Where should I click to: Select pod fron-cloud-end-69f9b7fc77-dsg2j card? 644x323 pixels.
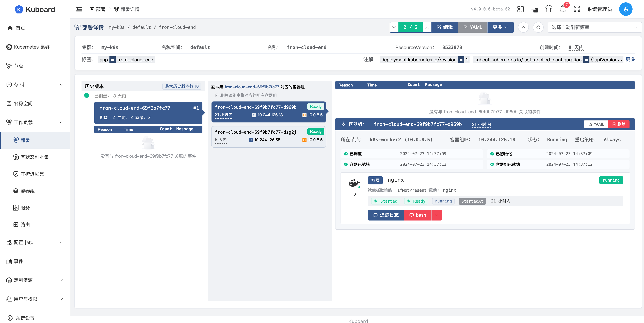[269, 137]
